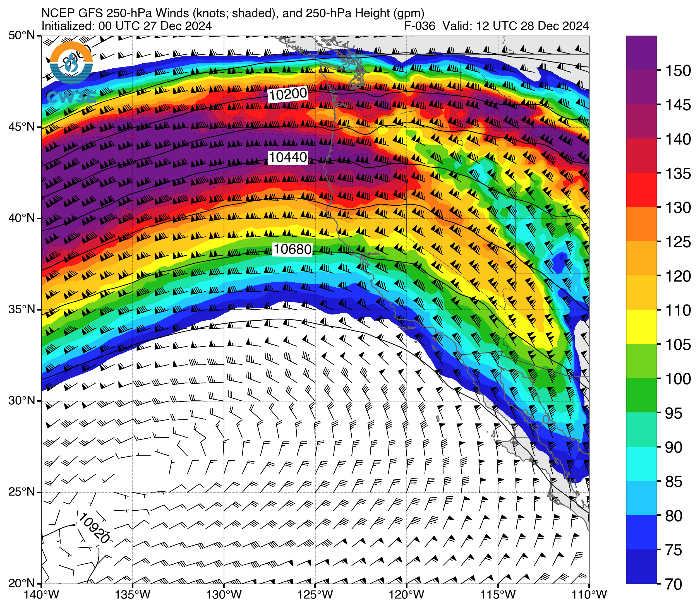Click the 25°N latitude label
The width and height of the screenshot is (700, 615).
[22, 492]
